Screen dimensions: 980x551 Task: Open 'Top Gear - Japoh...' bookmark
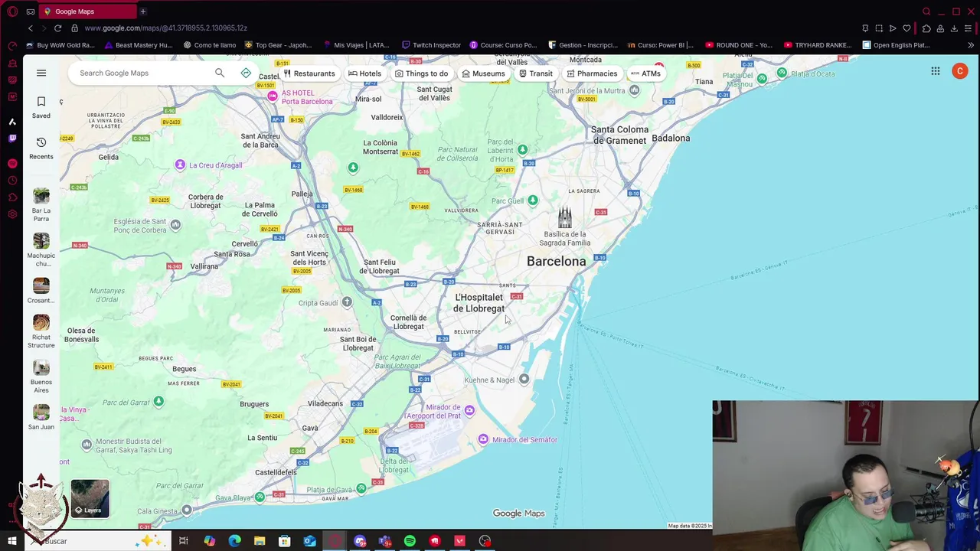click(x=278, y=45)
